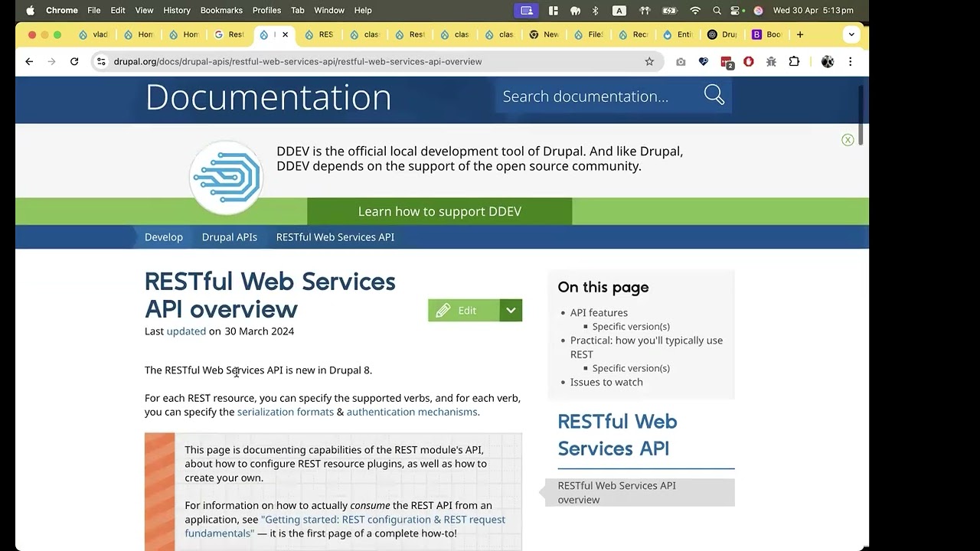
Task: Jump to 'Issues to watch' section
Action: [606, 382]
